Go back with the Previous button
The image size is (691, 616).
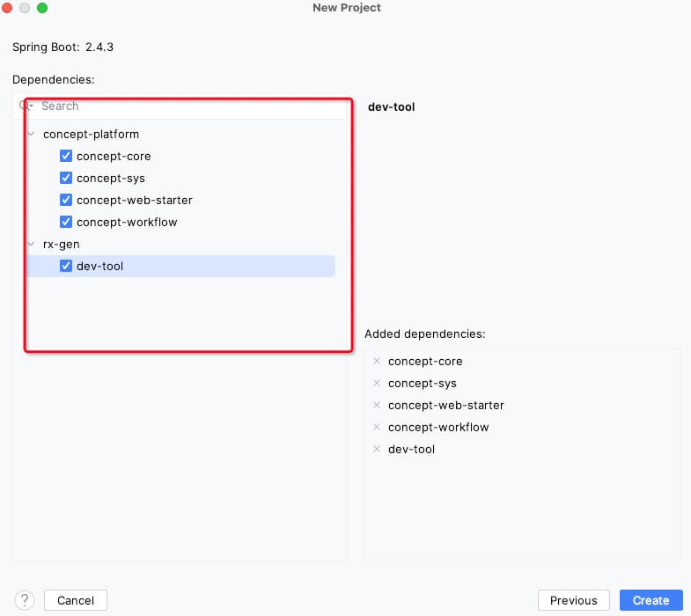pos(573,600)
